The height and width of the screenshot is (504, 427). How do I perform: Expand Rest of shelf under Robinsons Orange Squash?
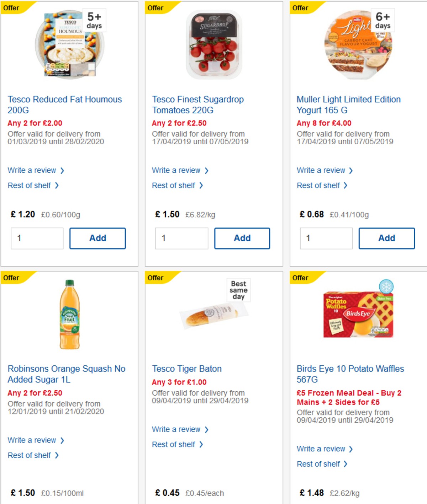(30, 455)
